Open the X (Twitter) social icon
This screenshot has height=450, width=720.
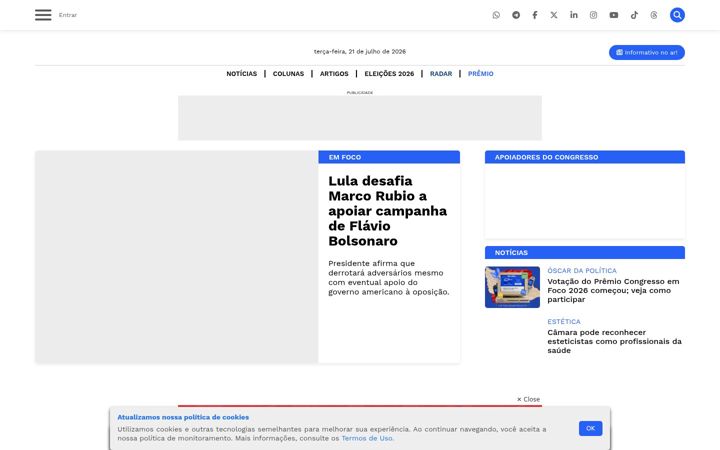click(x=554, y=15)
